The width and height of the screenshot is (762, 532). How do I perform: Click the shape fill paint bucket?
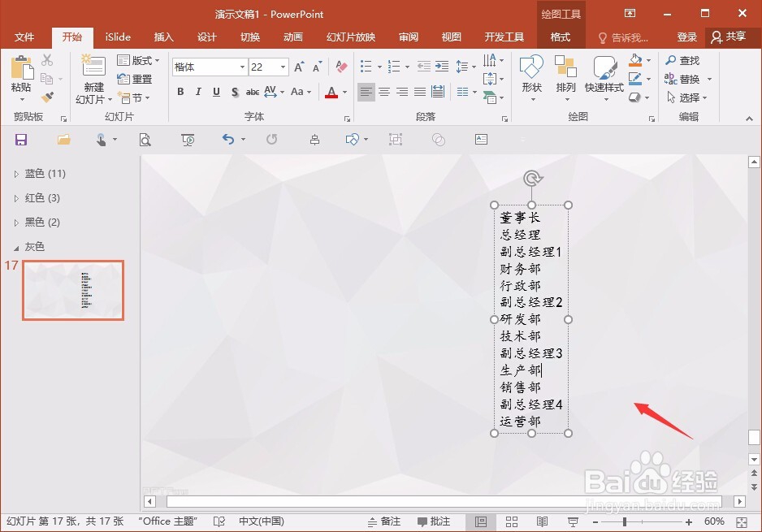coord(635,60)
